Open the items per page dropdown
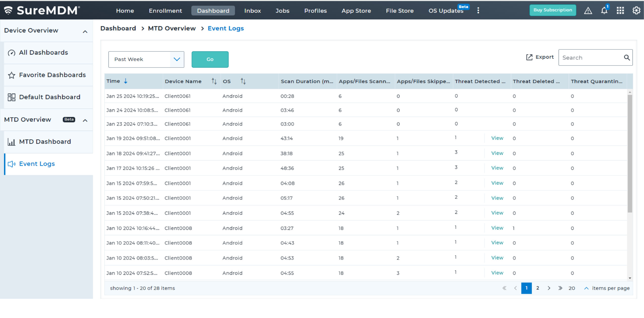 [586, 288]
